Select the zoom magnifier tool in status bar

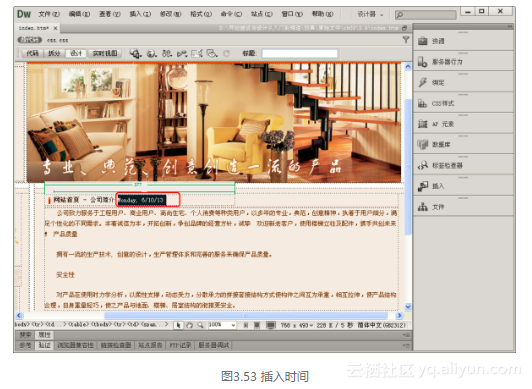click(201, 325)
